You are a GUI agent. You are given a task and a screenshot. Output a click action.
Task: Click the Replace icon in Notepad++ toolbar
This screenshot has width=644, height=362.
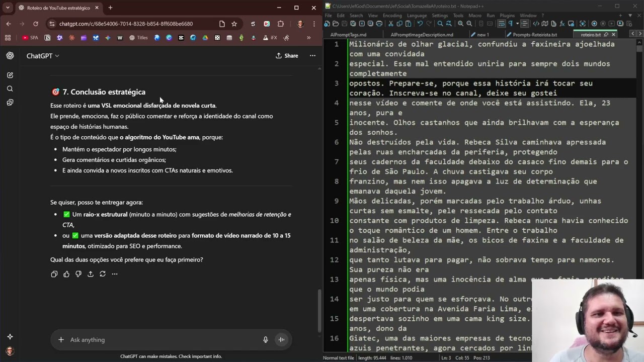449,24
